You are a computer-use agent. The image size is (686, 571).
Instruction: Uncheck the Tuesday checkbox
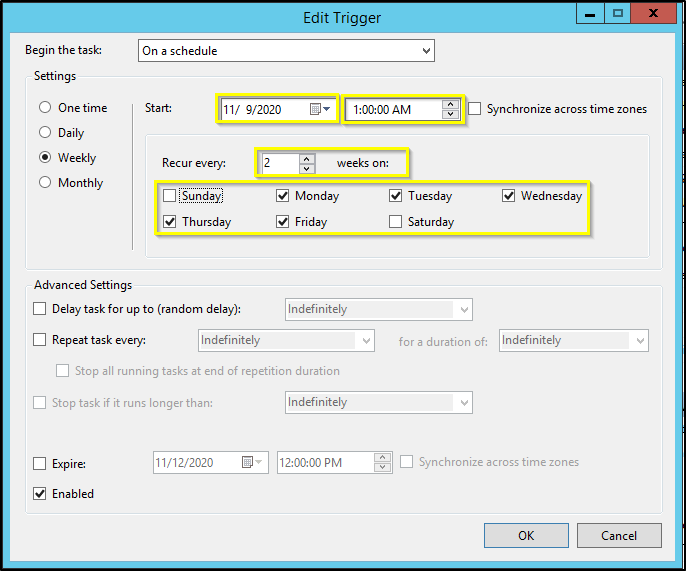coord(396,196)
